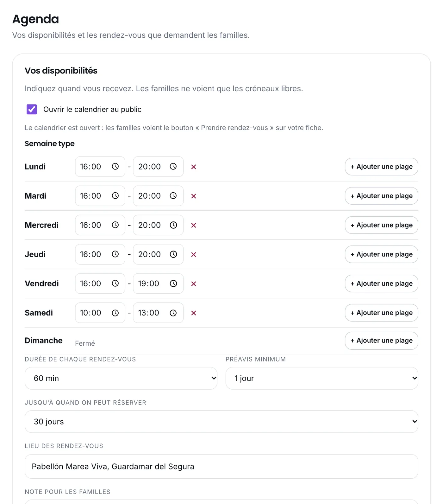Delete Vendredi slot using the red X
Viewport: 443px width, 504px height.
point(194,284)
